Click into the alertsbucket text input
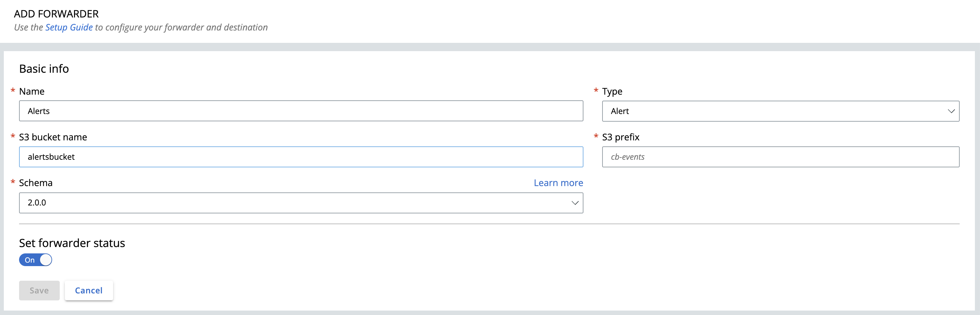The height and width of the screenshot is (315, 980). (301, 157)
